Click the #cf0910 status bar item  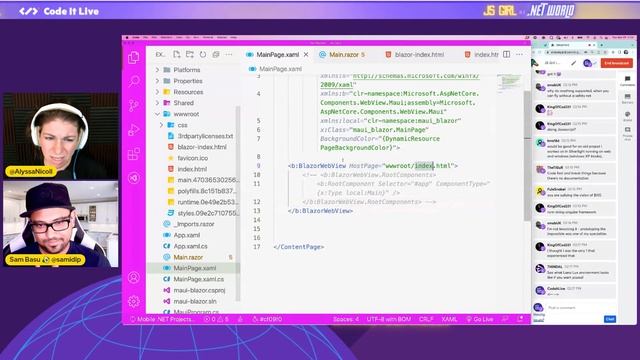(x=267, y=319)
